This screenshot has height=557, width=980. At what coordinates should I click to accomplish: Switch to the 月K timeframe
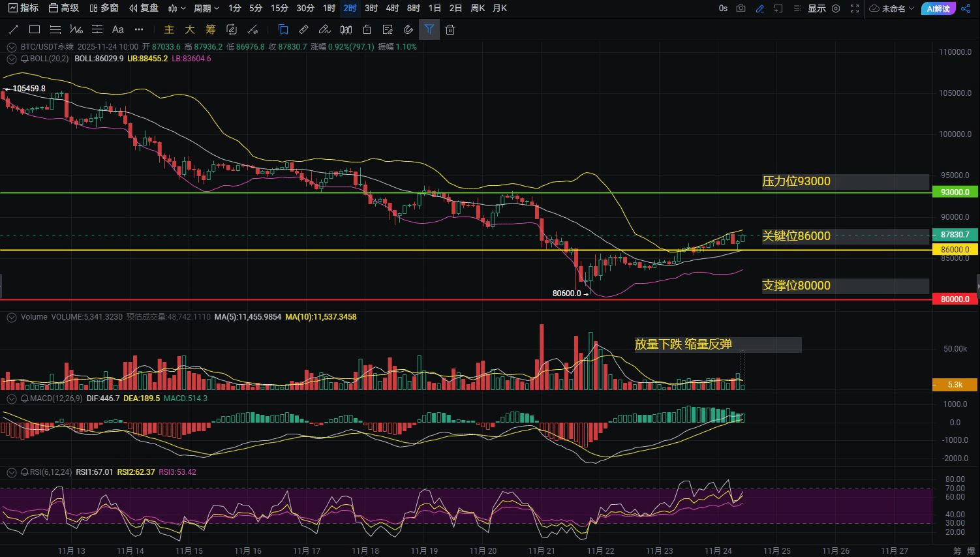tap(500, 8)
